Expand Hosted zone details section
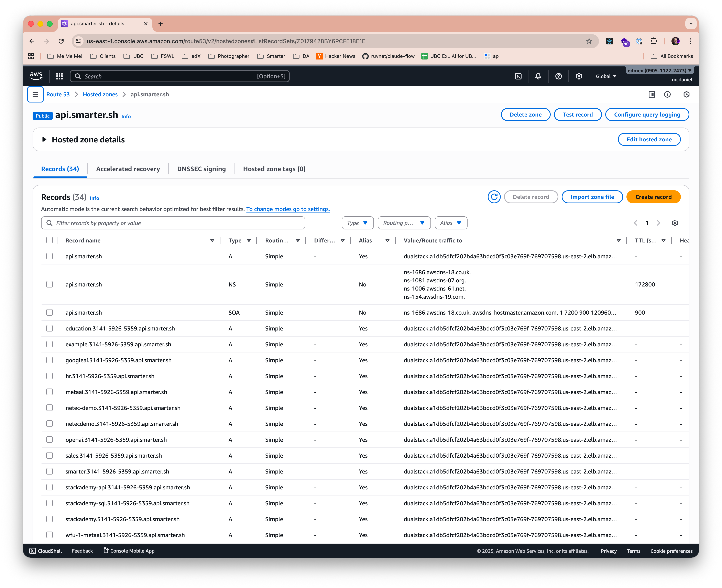Viewport: 722px width, 588px height. click(x=44, y=140)
